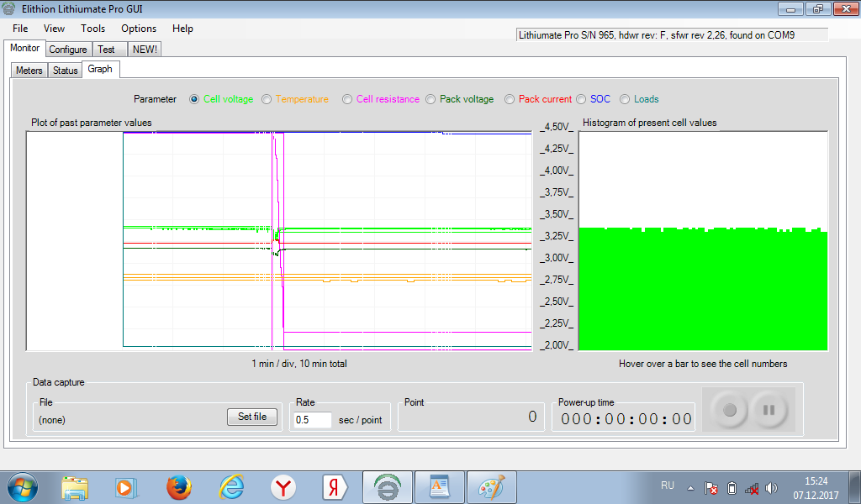Select the SOC radio button

point(581,99)
